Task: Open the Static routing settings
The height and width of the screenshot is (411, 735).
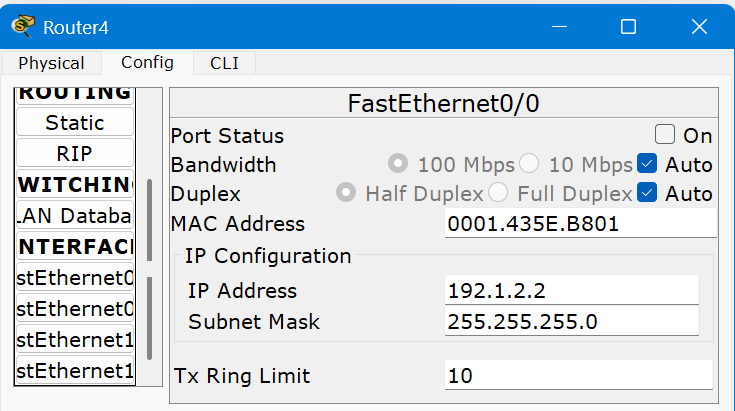Action: pyautogui.click(x=75, y=123)
